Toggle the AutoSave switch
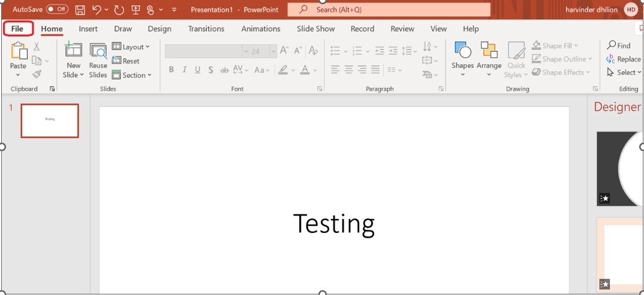This screenshot has height=295, width=644. point(57,10)
